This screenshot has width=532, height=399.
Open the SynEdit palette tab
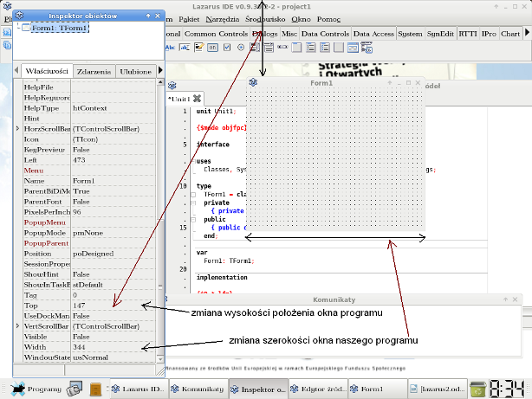coord(440,34)
